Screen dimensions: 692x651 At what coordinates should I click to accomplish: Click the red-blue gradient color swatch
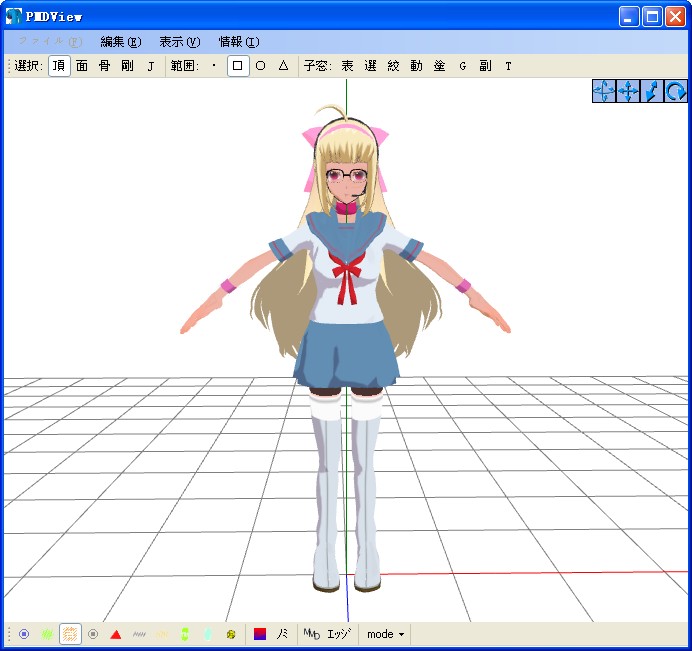pyautogui.click(x=260, y=634)
